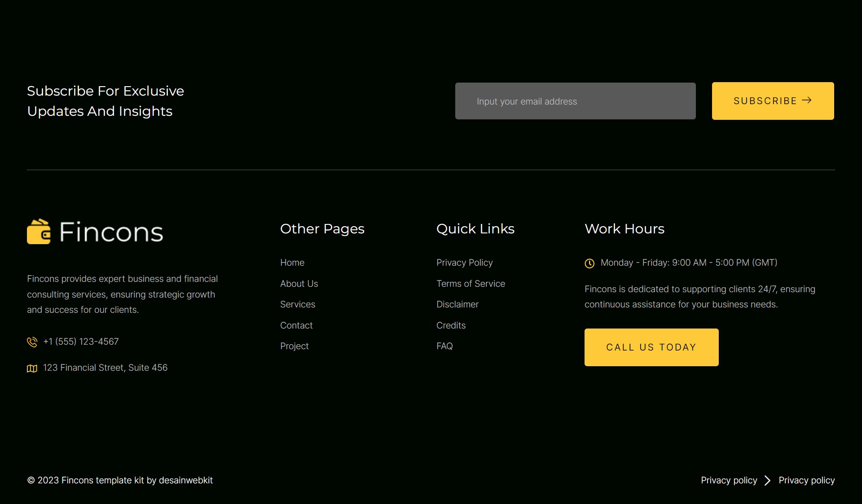
Task: Click the Privacy policy link right of the chevron
Action: [807, 480]
